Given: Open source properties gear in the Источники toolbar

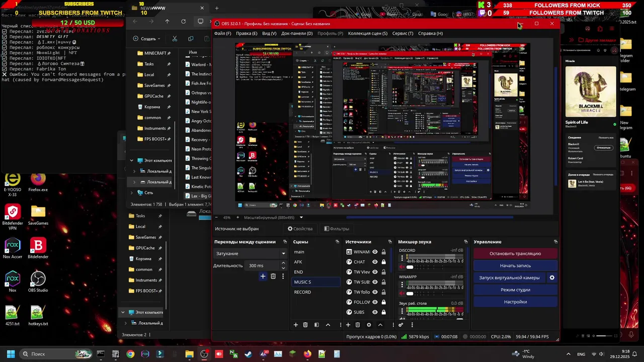Looking at the screenshot, I should pyautogui.click(x=369, y=325).
